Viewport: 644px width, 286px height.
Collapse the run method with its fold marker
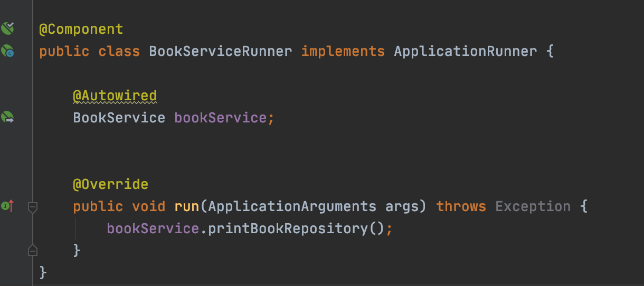tap(33, 207)
